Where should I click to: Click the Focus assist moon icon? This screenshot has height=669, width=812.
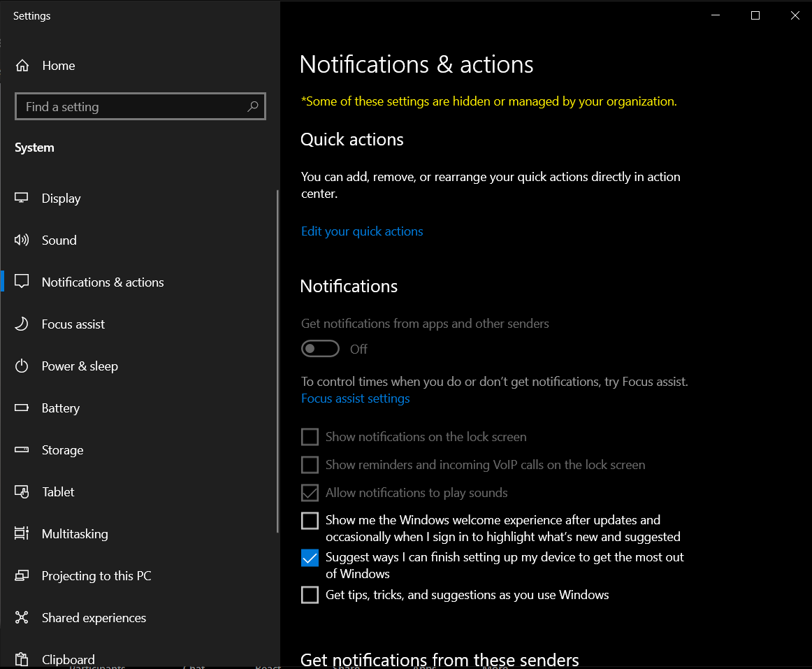pos(21,324)
